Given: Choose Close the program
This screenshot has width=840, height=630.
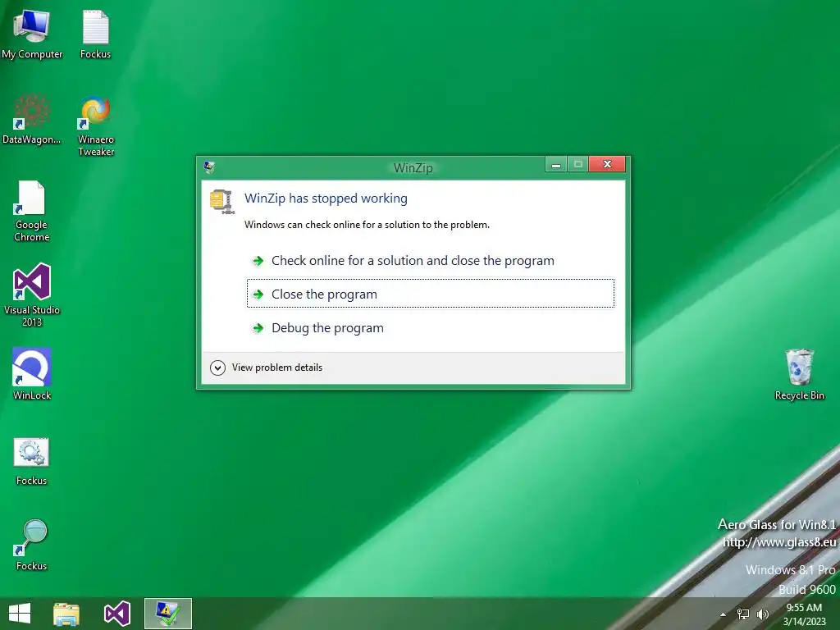Looking at the screenshot, I should coord(431,293).
